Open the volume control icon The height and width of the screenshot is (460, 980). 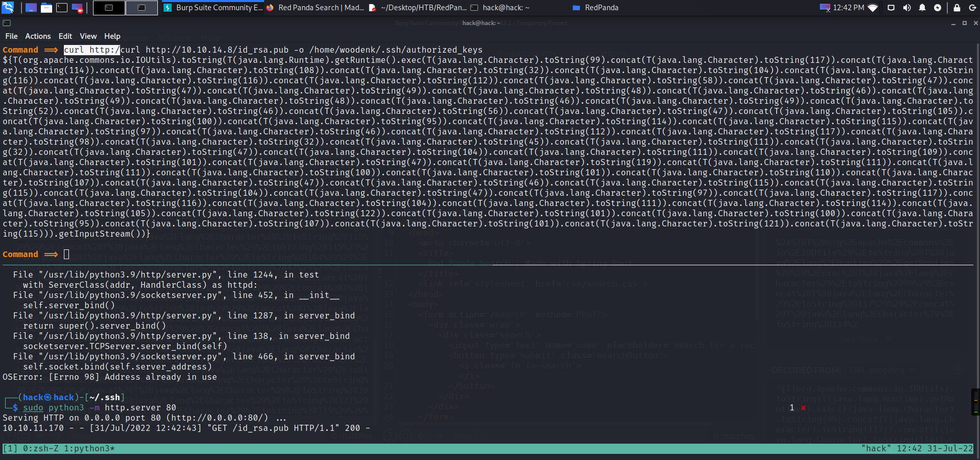click(x=907, y=8)
